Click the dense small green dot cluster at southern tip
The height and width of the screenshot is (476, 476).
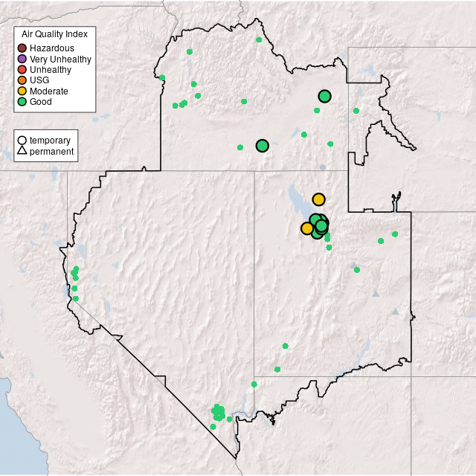(x=218, y=412)
